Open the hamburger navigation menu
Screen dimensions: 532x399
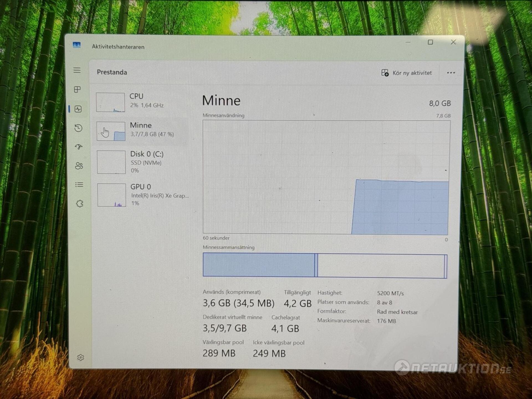[x=77, y=70]
